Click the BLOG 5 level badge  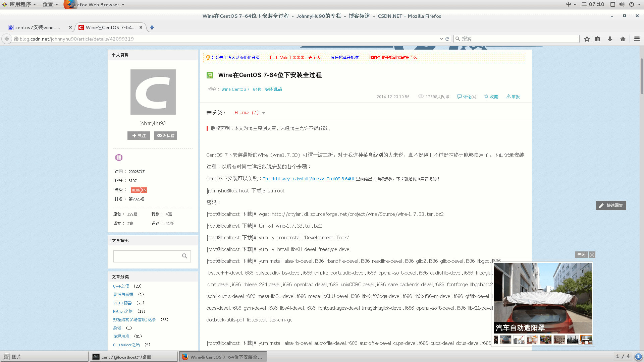pos(139,190)
